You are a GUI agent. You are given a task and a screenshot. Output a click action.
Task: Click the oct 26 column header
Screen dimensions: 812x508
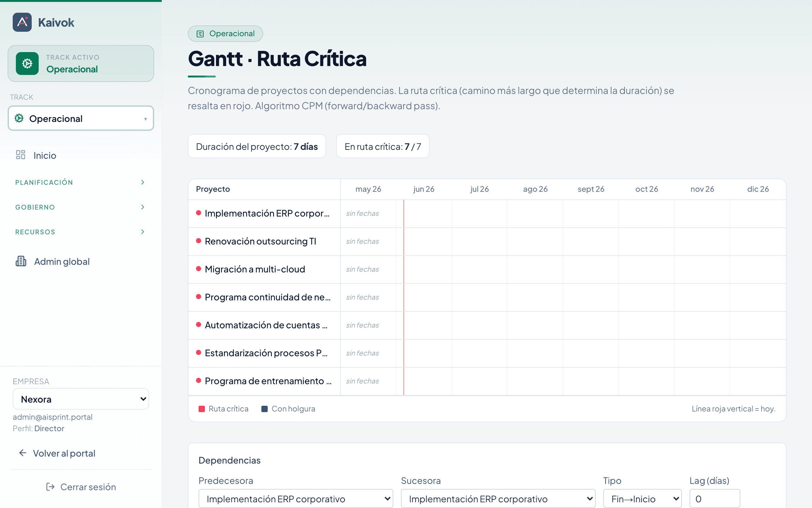[x=646, y=189]
